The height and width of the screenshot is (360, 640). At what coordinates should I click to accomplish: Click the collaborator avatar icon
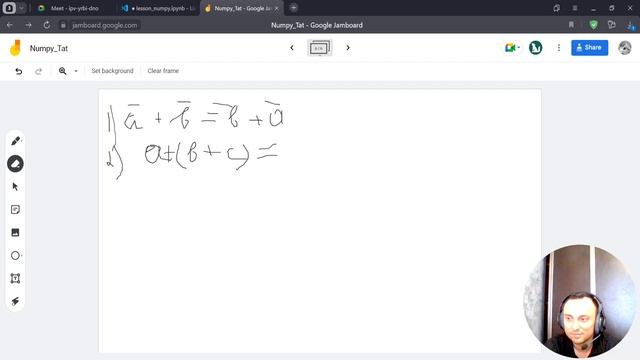pos(536,48)
